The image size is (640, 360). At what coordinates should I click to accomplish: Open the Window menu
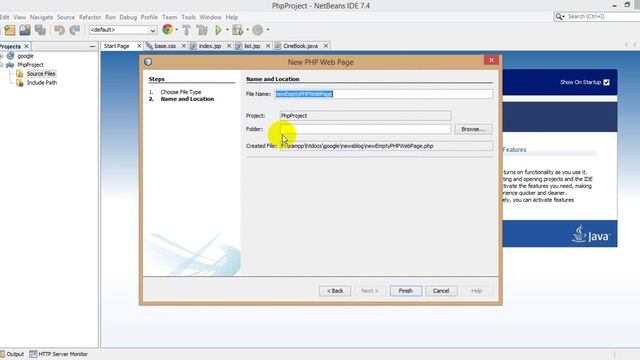click(210, 17)
